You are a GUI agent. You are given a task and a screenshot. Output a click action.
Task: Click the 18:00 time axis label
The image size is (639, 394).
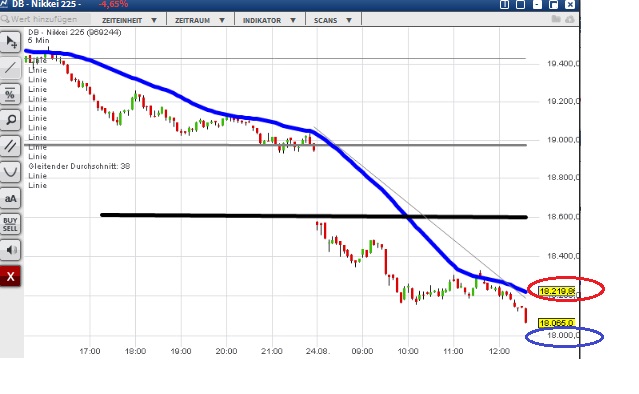(135, 351)
